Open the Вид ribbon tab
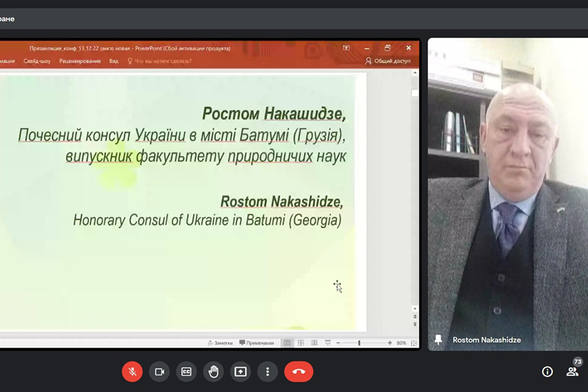 pos(114,61)
